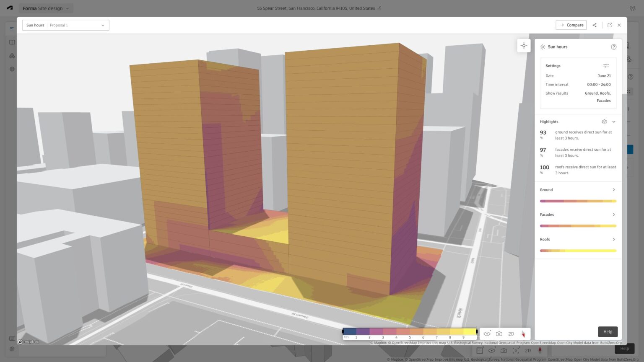Toggle the eye visibility icon near the legend
The image size is (644, 362).
click(487, 334)
